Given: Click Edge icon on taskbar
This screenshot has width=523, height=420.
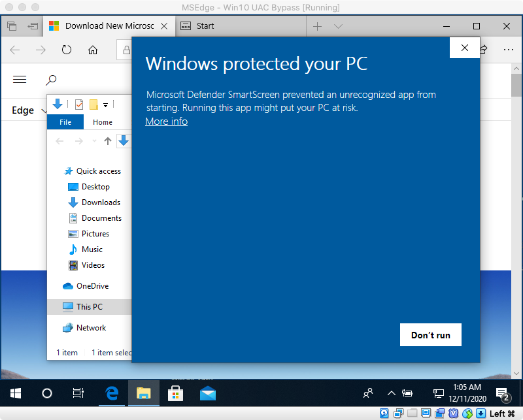Looking at the screenshot, I should click(x=112, y=393).
